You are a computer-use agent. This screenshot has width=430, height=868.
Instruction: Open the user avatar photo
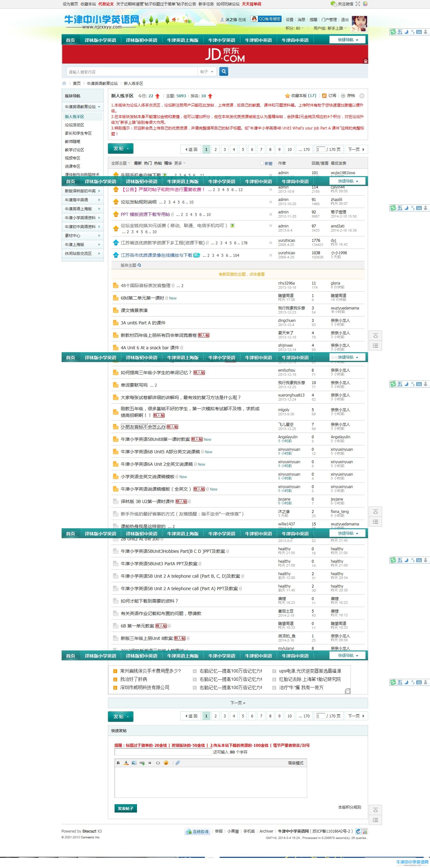coord(359,23)
